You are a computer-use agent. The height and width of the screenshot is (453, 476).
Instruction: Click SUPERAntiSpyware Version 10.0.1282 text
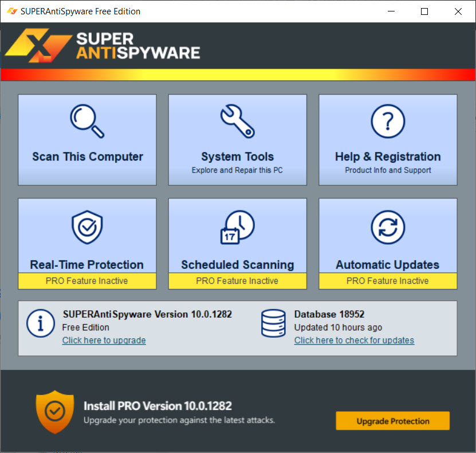(x=147, y=314)
